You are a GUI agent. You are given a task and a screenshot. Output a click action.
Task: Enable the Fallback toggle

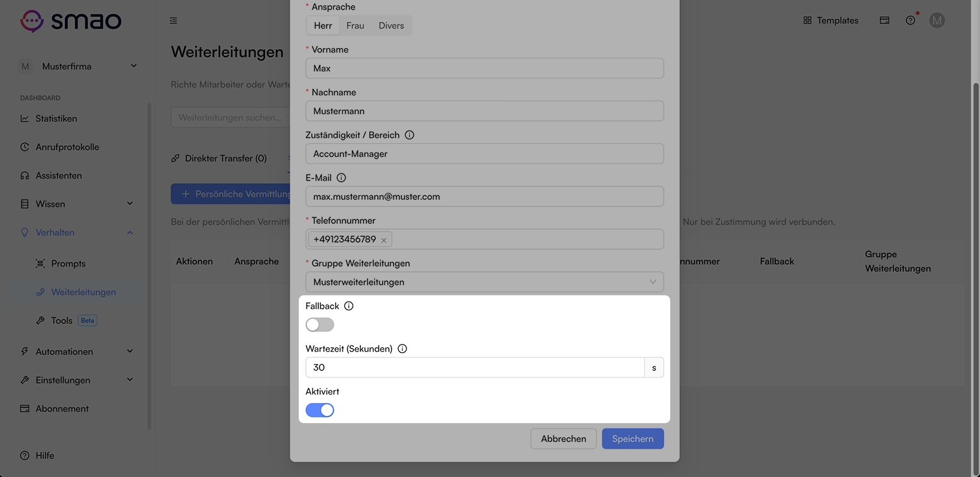tap(320, 324)
